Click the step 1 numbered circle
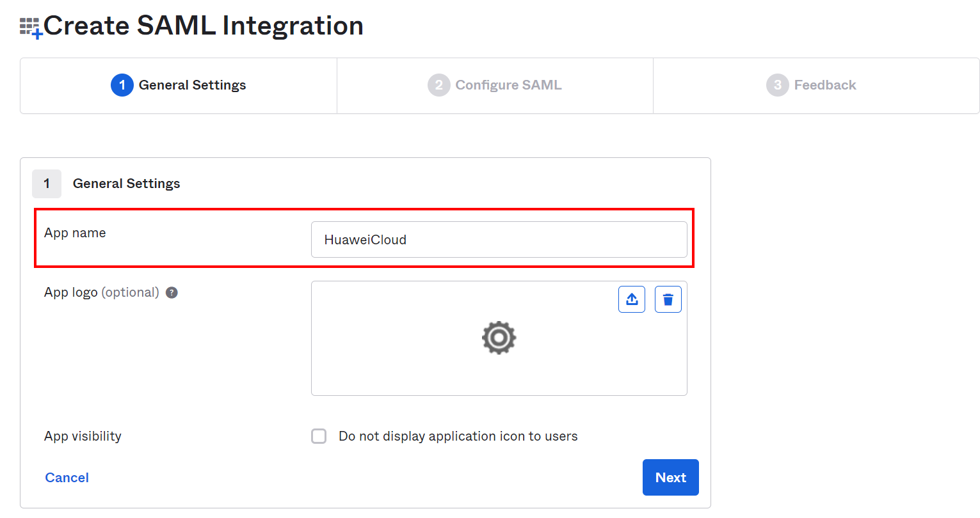The height and width of the screenshot is (518, 980). 122,85
